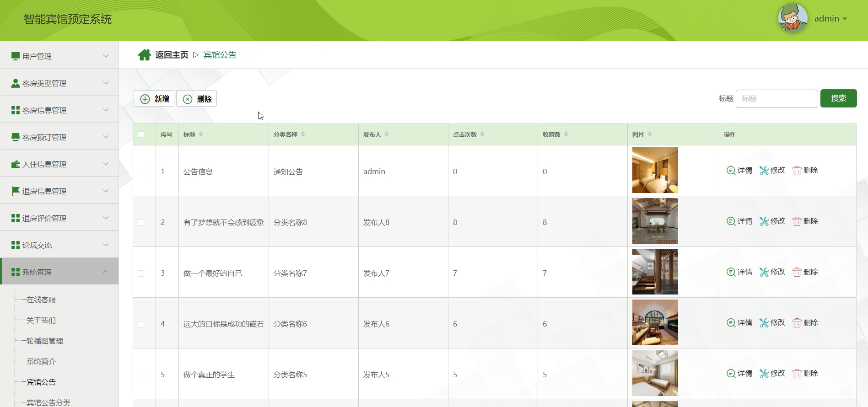Sort by 分类名称 column

(x=303, y=134)
